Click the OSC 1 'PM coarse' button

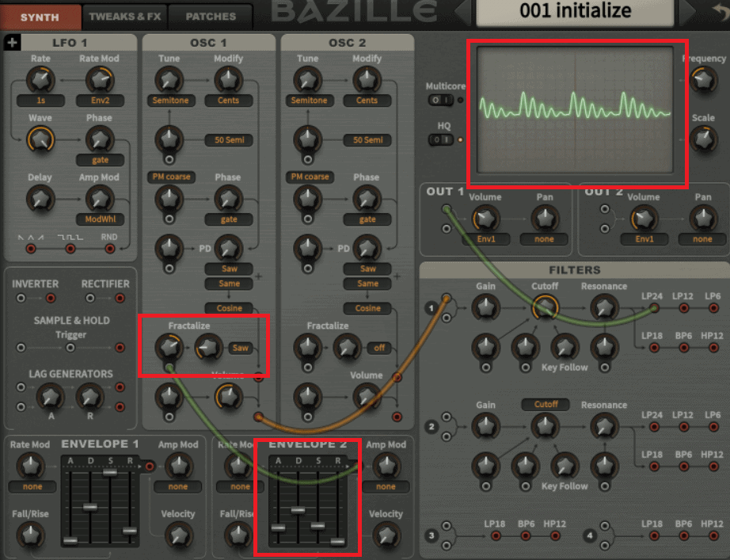coord(169,177)
